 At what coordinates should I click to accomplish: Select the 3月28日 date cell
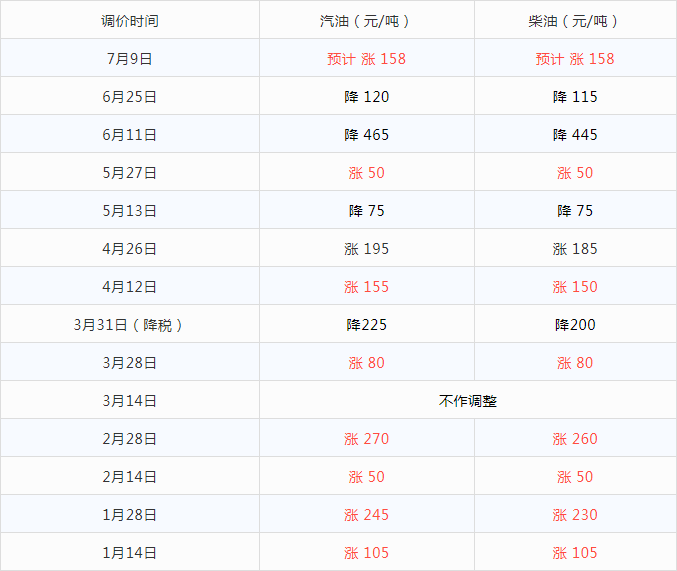[130, 363]
